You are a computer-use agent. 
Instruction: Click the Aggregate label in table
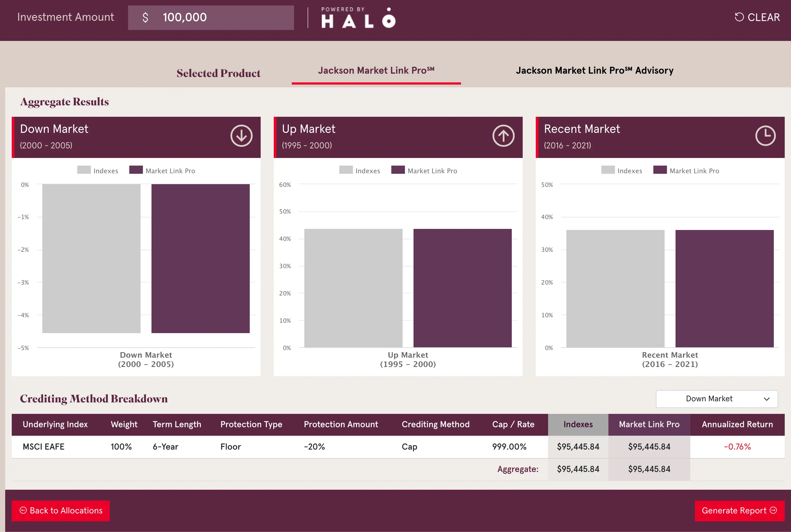click(518, 469)
